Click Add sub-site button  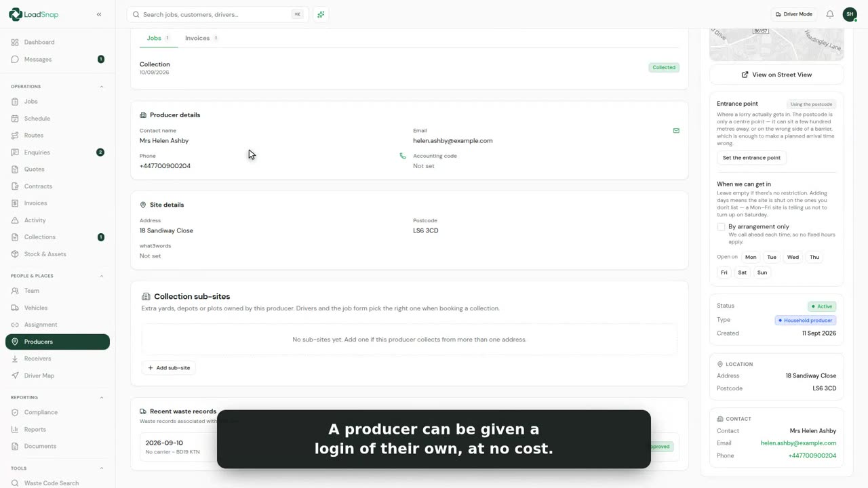[169, 368]
